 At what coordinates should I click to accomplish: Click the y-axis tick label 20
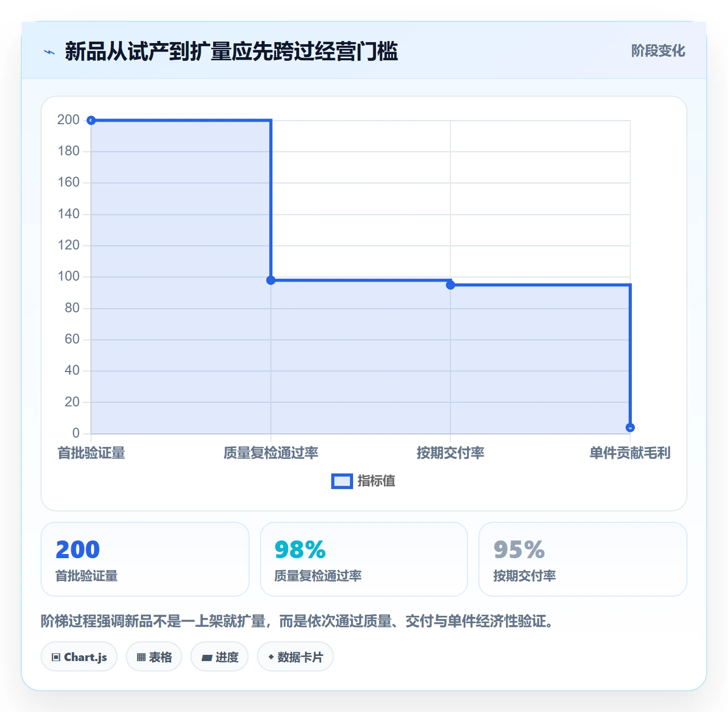click(x=72, y=402)
